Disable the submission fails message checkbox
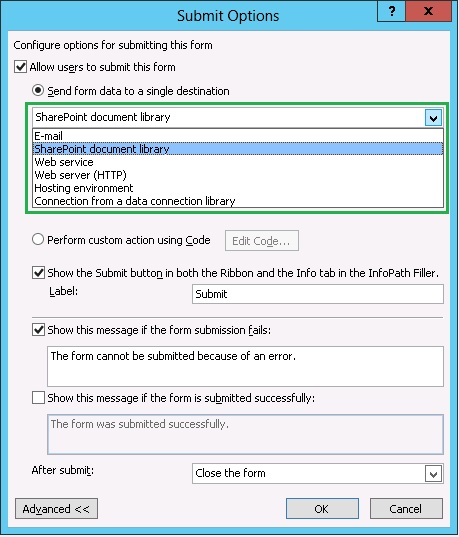This screenshot has height=537, width=459. (x=38, y=330)
